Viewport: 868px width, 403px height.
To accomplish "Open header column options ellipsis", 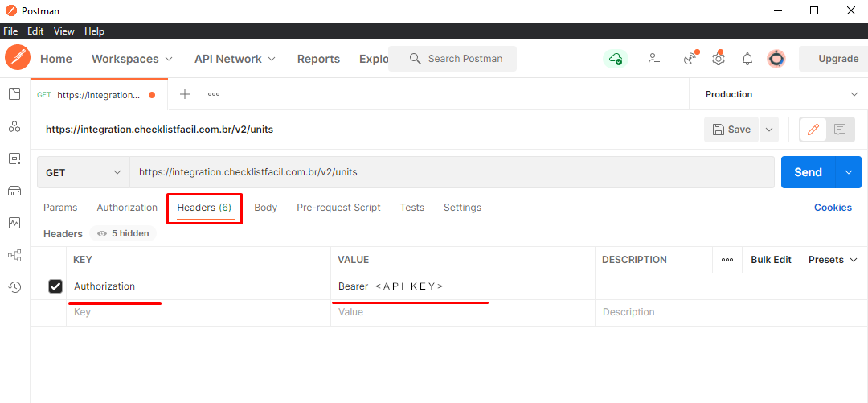I will click(727, 260).
